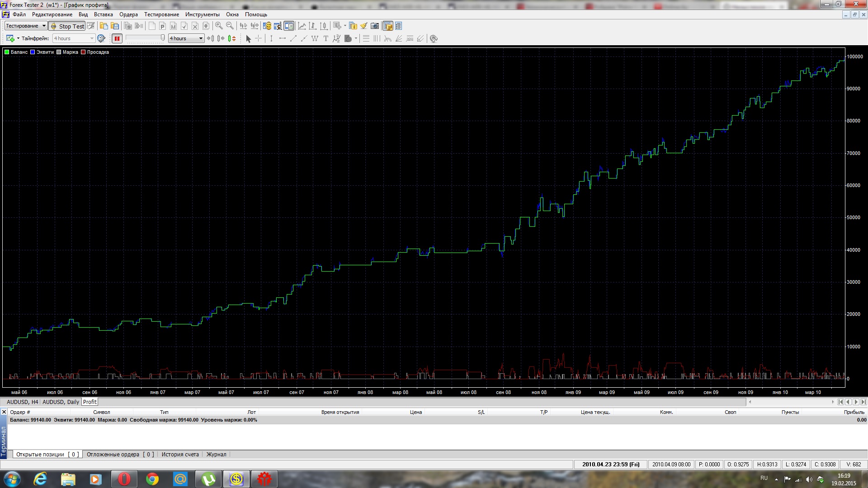The height and width of the screenshot is (488, 868).
Task: Click the clear chart broom icon
Action: (x=363, y=26)
